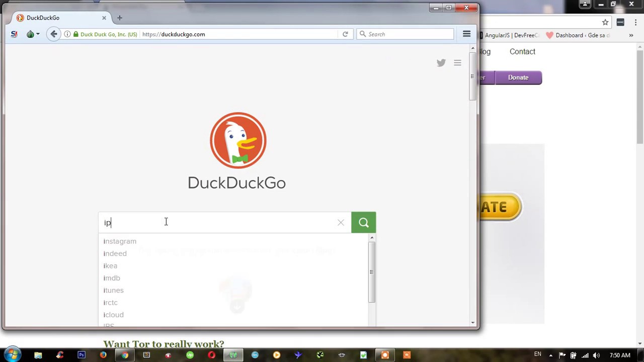Open the Tor Browser main menu button
The width and height of the screenshot is (644, 362).
(466, 34)
